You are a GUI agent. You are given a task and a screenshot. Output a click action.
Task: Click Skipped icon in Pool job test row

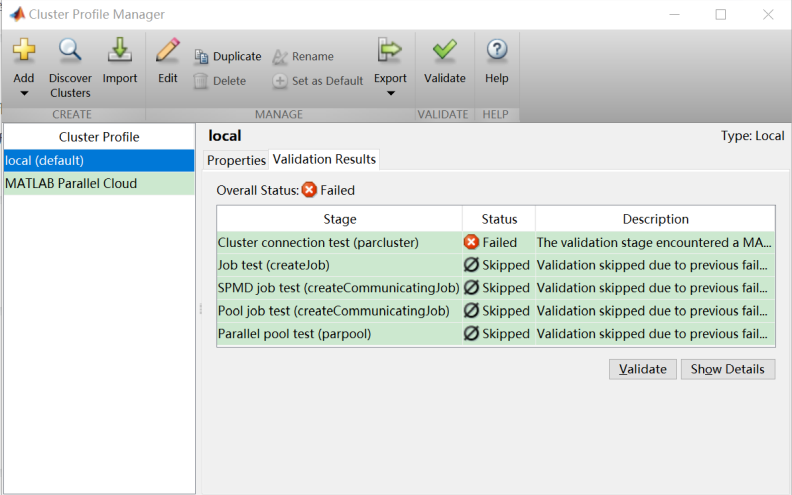tap(471, 310)
